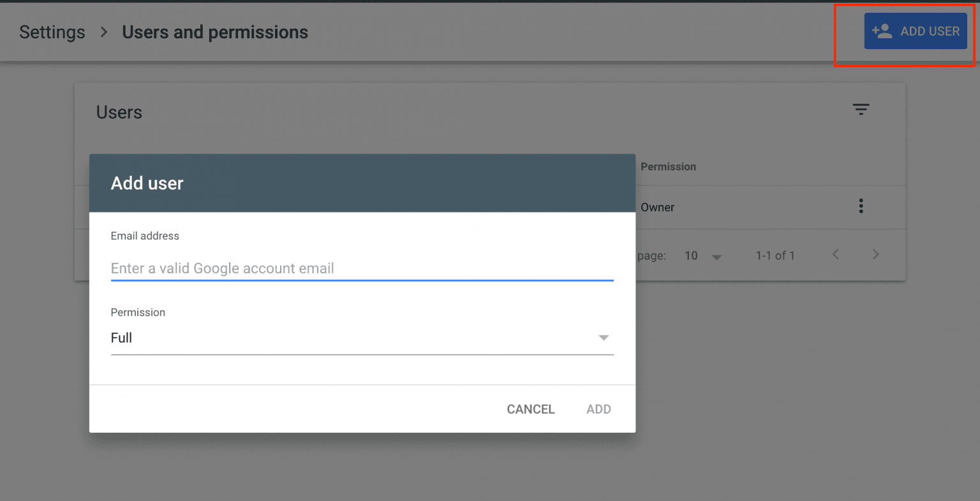
Task: Click the dropdown arrow beside Permission field
Action: click(x=603, y=338)
